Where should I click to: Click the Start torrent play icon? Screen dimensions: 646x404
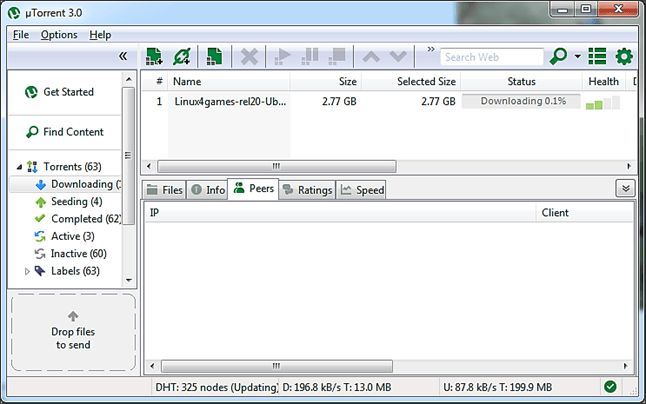[282, 56]
